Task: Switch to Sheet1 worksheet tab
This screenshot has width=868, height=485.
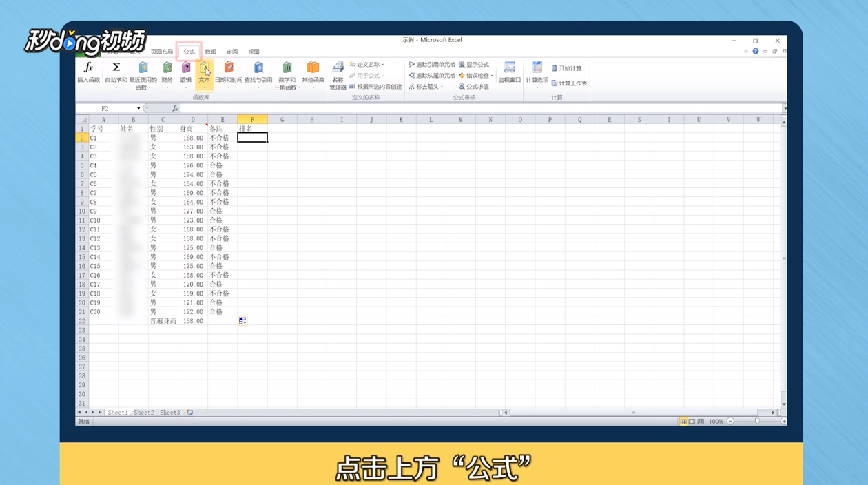Action: pos(117,413)
